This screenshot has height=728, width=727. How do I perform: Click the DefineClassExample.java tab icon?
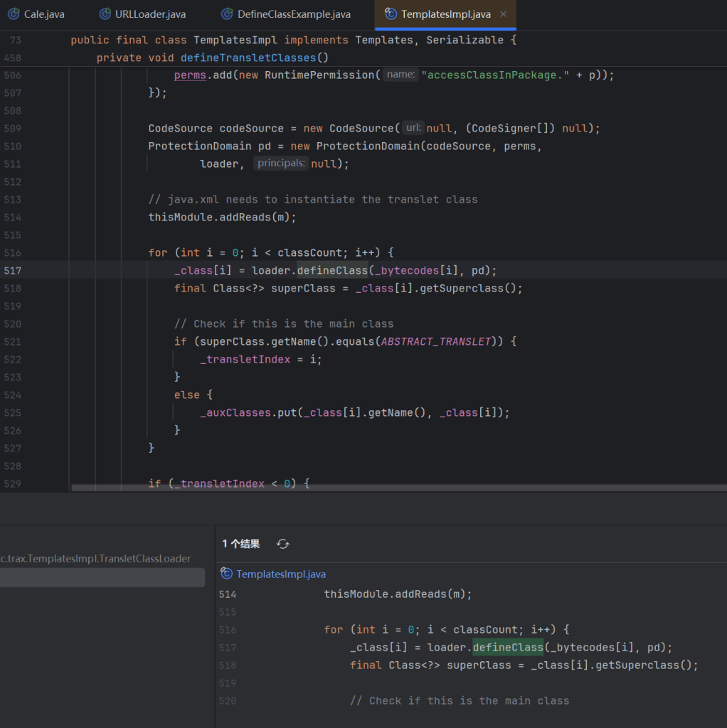pyautogui.click(x=227, y=14)
